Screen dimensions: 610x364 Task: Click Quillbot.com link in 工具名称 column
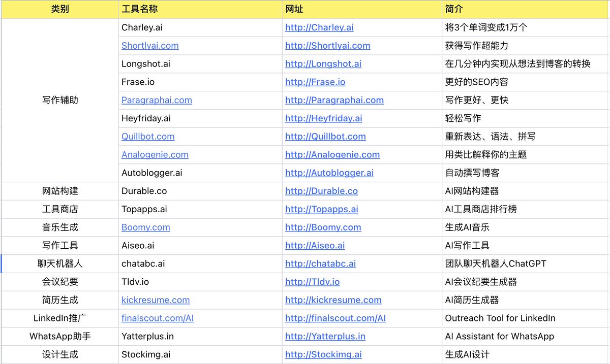[148, 137]
